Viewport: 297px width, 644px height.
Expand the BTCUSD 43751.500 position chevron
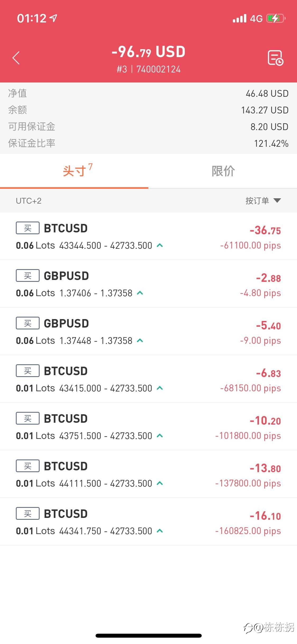[x=160, y=436]
